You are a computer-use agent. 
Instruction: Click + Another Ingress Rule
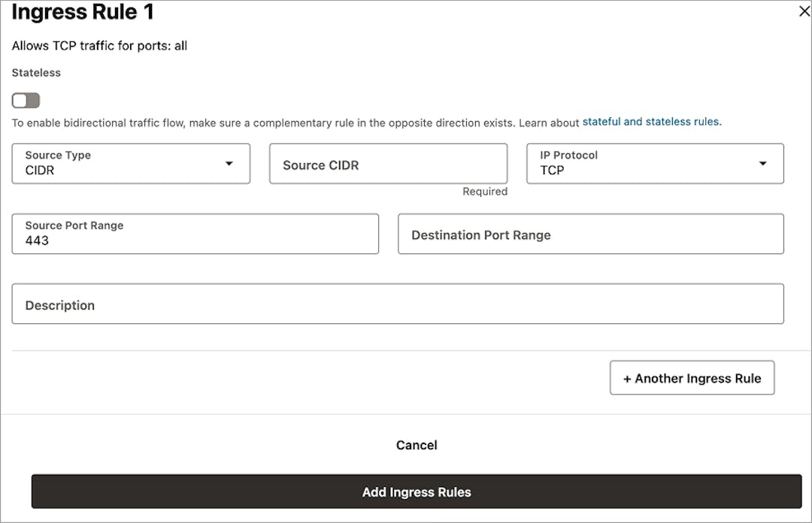[692, 378]
